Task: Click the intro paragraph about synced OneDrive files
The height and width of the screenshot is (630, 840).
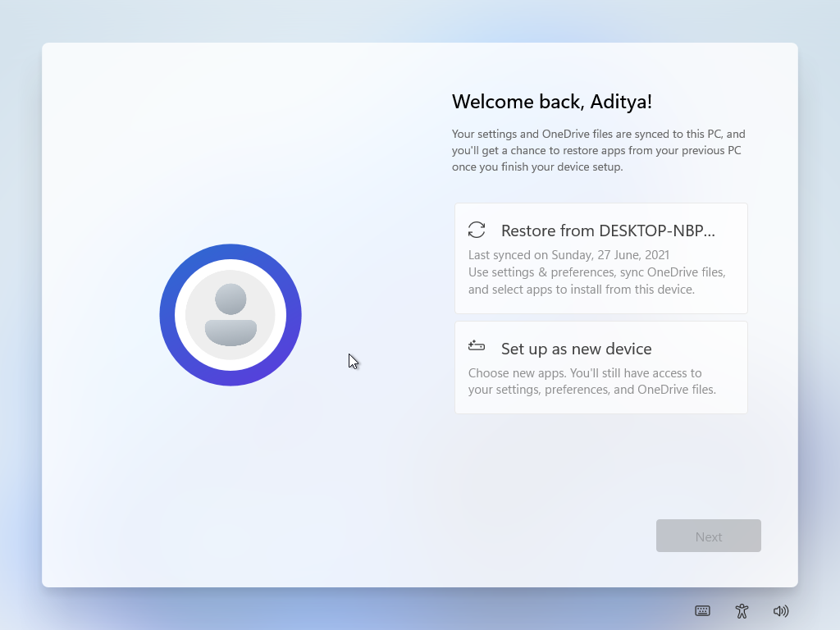Action: pos(598,135)
